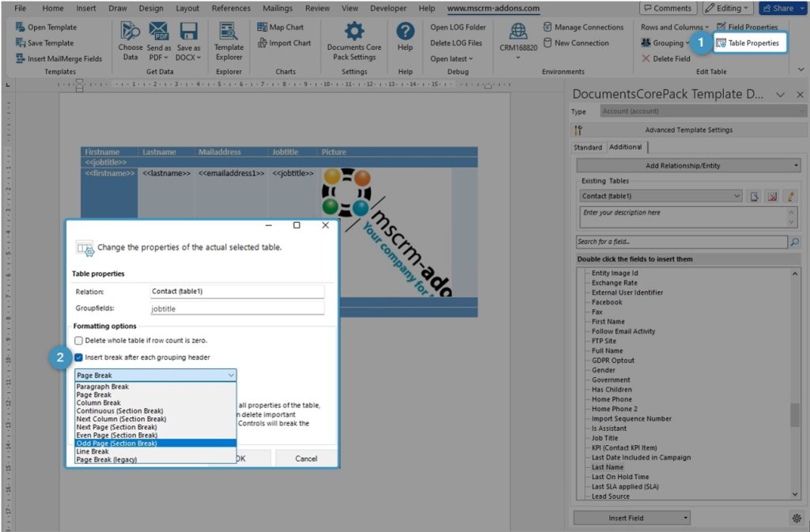
Task: Click Delete Field with red X
Action: pyautogui.click(x=666, y=58)
